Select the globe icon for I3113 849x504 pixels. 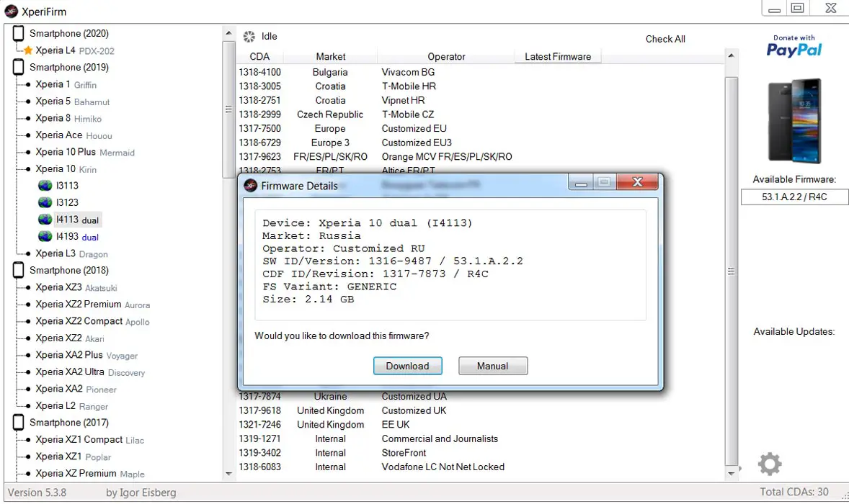(45, 186)
